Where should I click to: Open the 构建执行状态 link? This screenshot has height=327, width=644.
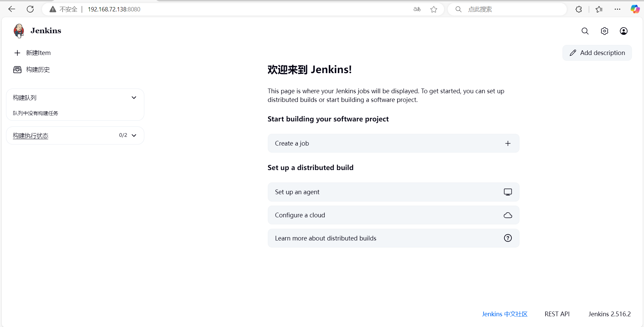31,136
